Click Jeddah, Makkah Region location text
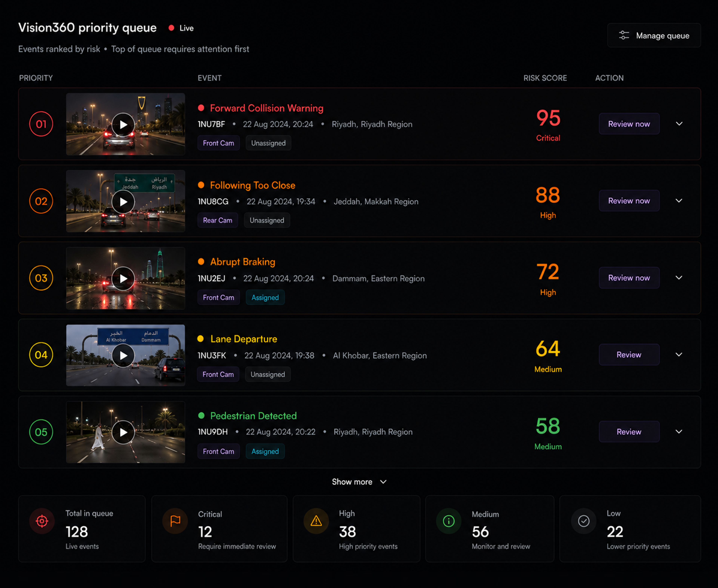The height and width of the screenshot is (588, 718). [376, 201]
